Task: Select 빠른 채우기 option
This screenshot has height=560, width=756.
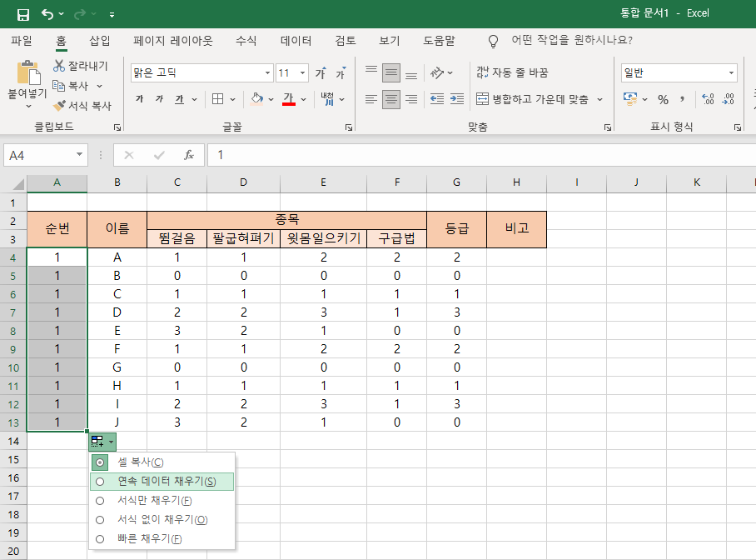Action: pyautogui.click(x=162, y=539)
